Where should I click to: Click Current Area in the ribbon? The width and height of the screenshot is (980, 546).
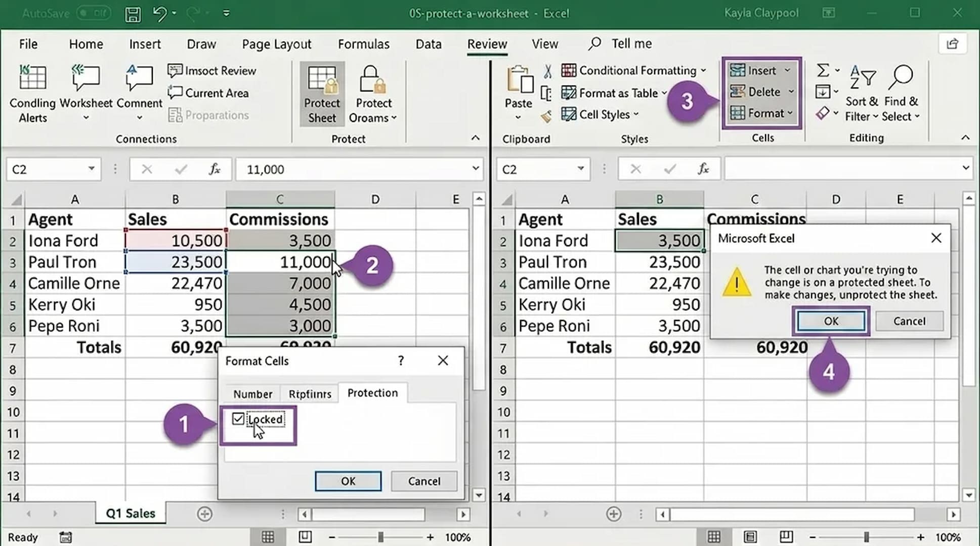coord(208,93)
